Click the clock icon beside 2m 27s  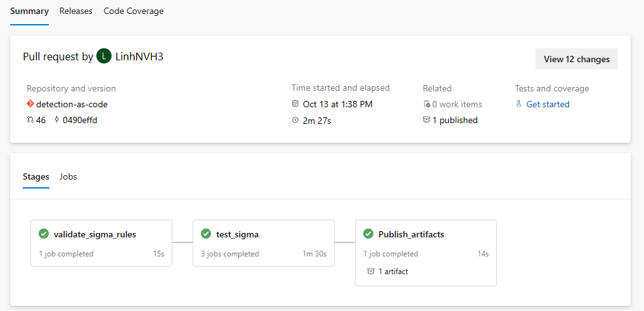coord(295,120)
